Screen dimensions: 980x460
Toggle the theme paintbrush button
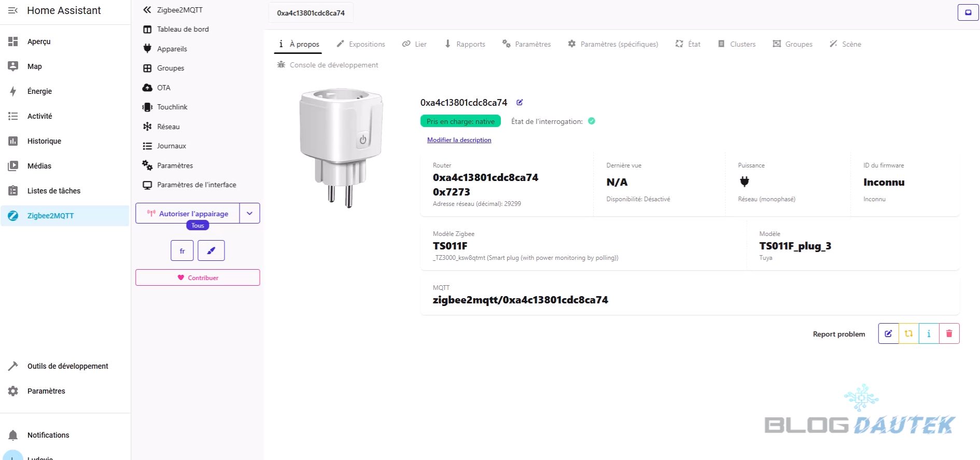[x=211, y=250]
